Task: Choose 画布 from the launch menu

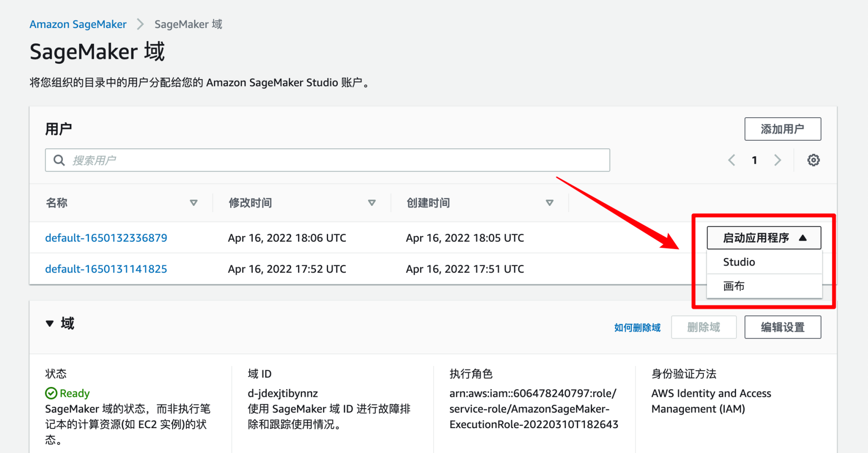Action: click(764, 286)
